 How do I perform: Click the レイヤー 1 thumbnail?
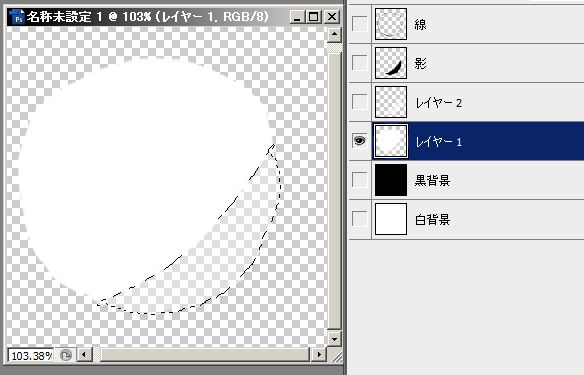pos(391,141)
